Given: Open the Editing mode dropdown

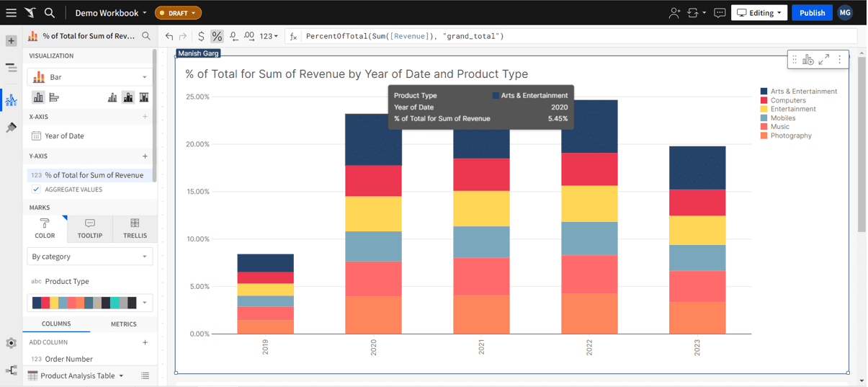Looking at the screenshot, I should [759, 13].
